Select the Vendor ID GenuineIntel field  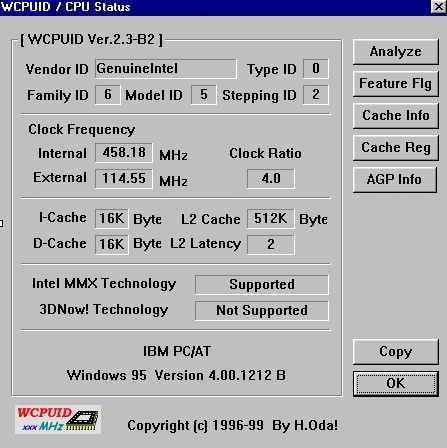coord(166,69)
